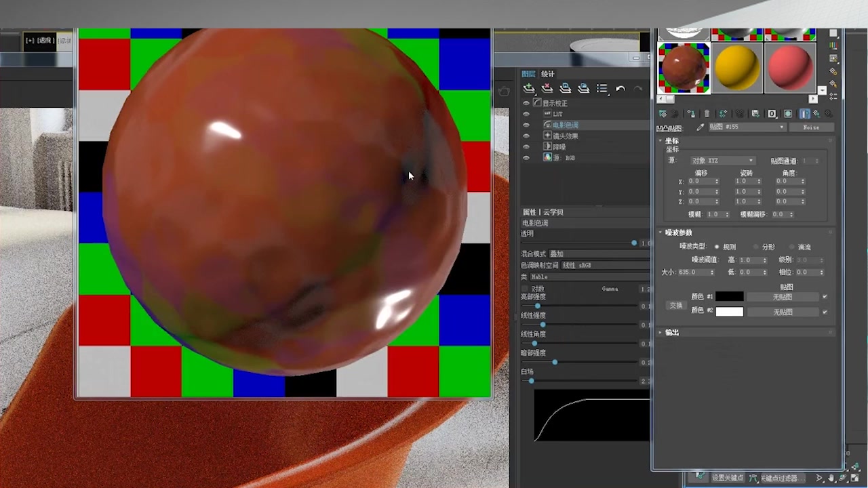Select the 分形 noise type radio button

coord(755,247)
